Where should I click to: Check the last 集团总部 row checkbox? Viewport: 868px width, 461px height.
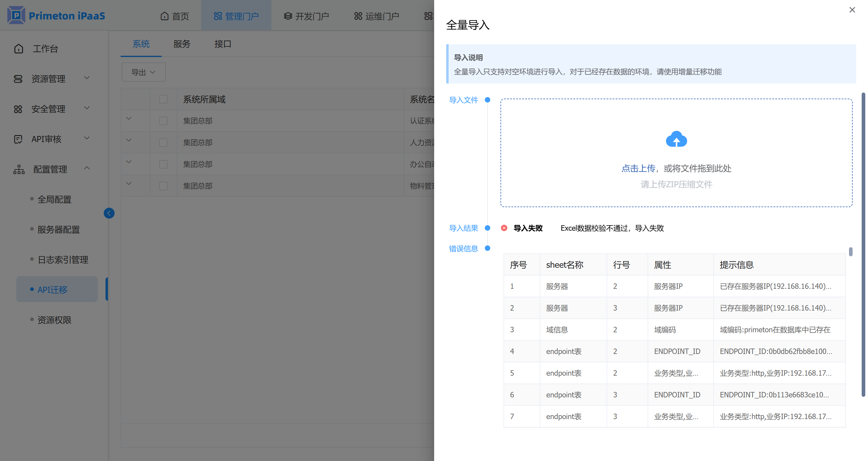(x=163, y=186)
